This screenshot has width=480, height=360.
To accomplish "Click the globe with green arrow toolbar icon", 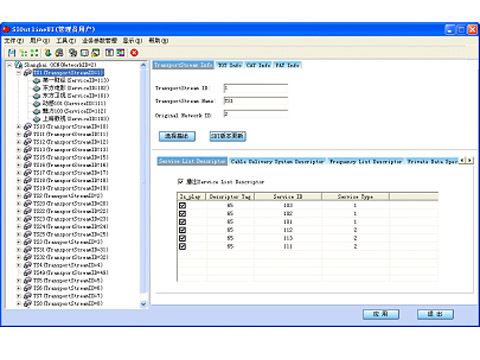I will (x=48, y=53).
